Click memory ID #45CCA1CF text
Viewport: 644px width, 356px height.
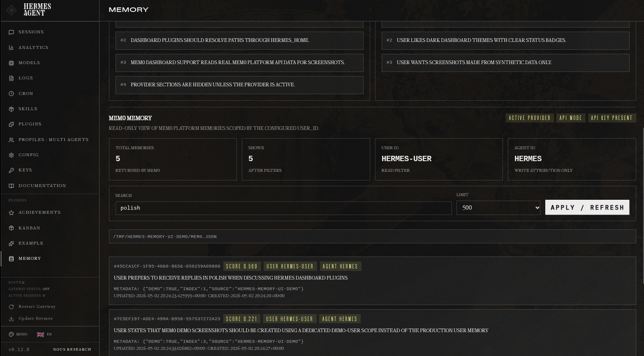[167, 266]
